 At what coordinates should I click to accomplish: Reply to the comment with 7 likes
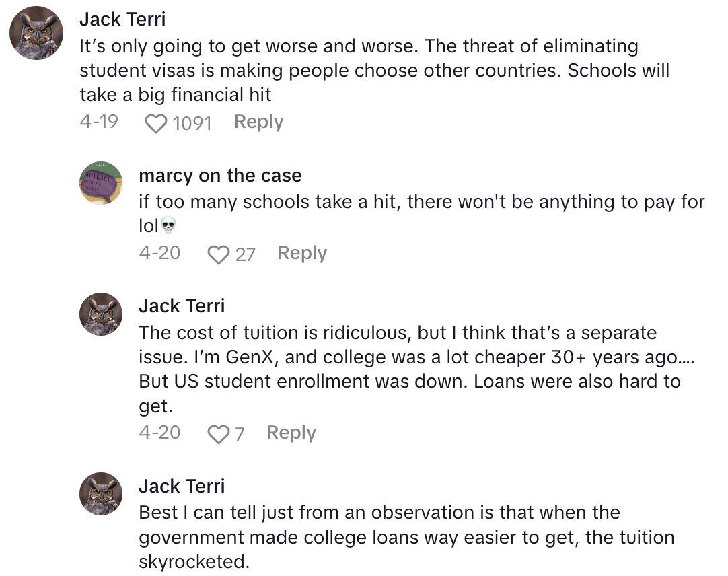pos(291,433)
